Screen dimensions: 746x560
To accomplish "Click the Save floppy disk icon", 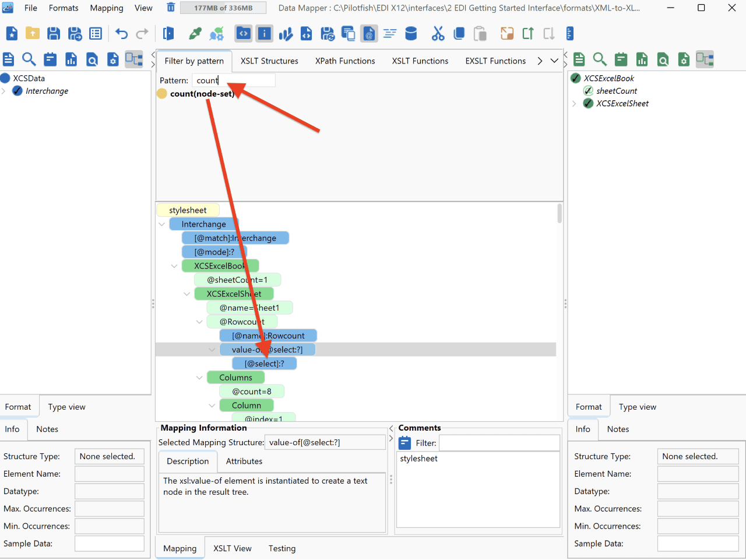I will coord(54,34).
